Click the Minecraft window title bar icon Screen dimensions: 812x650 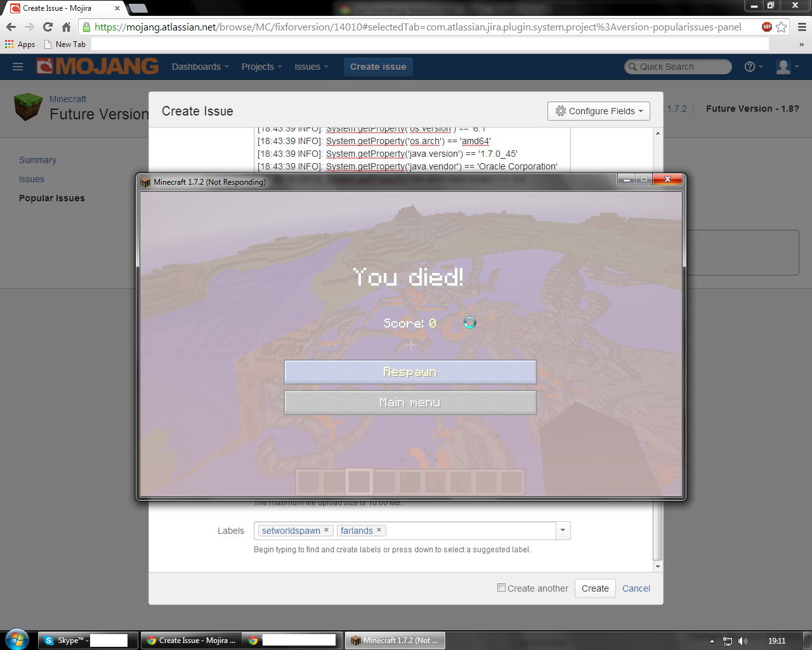pyautogui.click(x=145, y=182)
